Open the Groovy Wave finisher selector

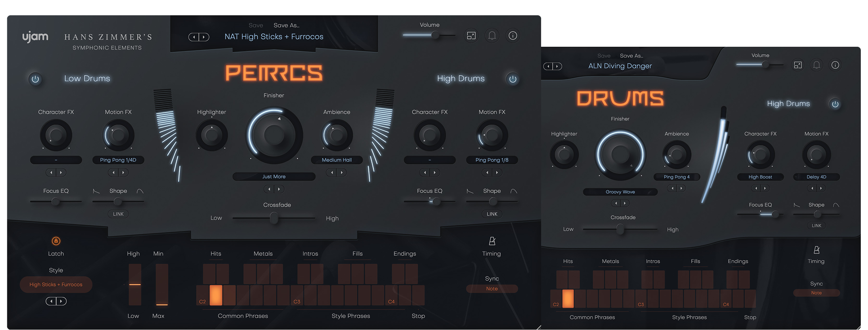[x=620, y=192]
